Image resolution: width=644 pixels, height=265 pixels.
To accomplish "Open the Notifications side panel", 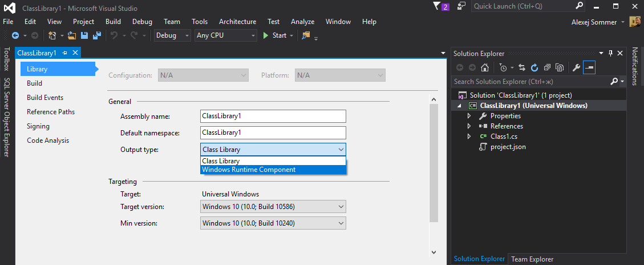I will [635, 66].
